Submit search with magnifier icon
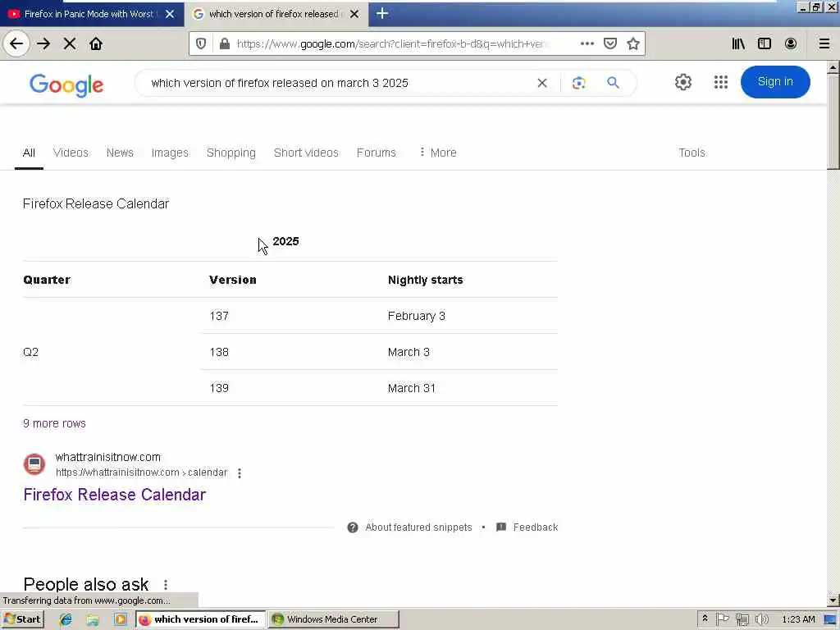This screenshot has width=840, height=630. tap(613, 83)
